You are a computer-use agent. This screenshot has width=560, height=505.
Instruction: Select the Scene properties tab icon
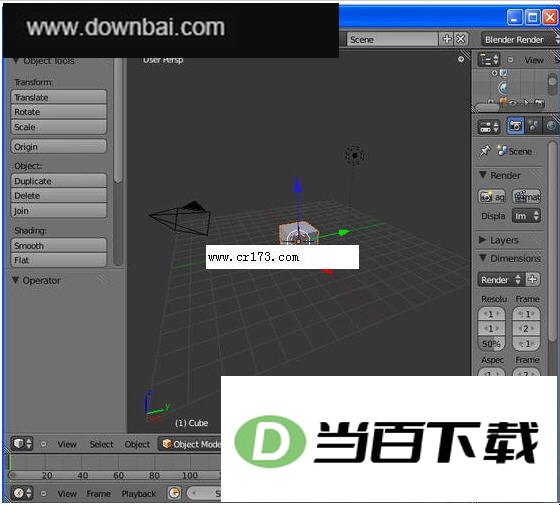click(x=533, y=126)
